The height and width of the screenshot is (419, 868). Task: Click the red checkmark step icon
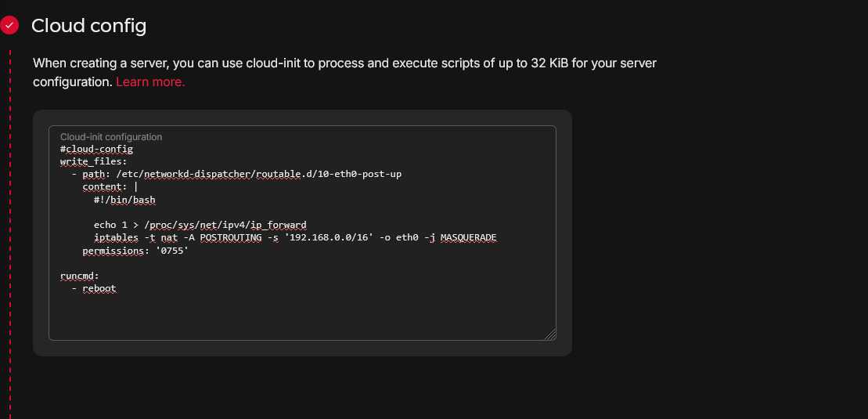click(x=10, y=25)
